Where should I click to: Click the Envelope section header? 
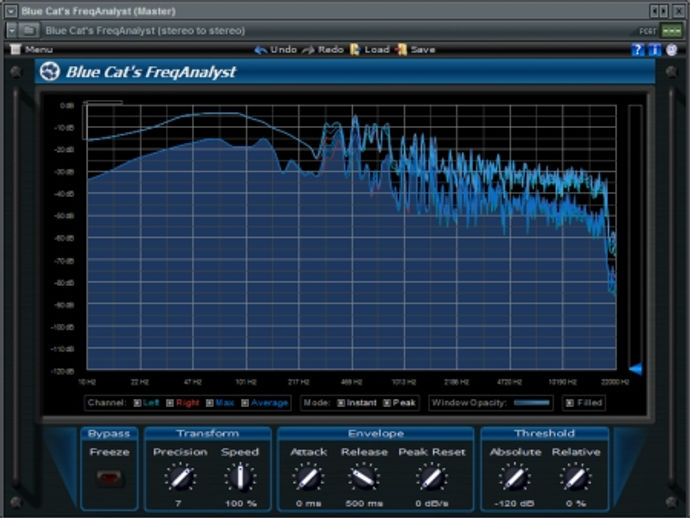(375, 434)
